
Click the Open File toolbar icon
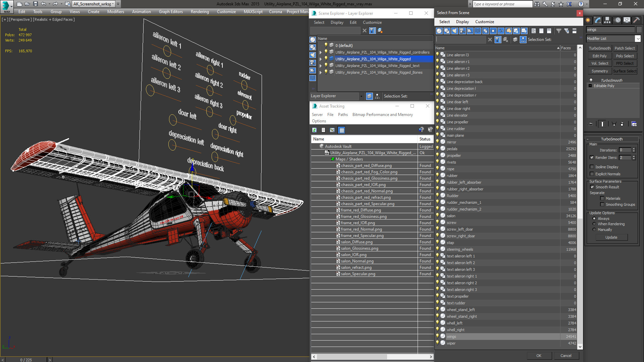click(27, 4)
